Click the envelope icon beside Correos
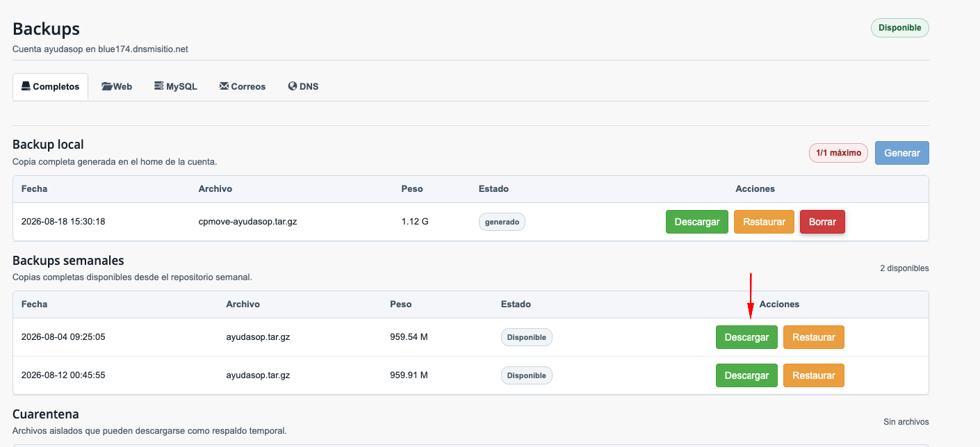Viewport: 980px width, 447px height. pos(224,87)
